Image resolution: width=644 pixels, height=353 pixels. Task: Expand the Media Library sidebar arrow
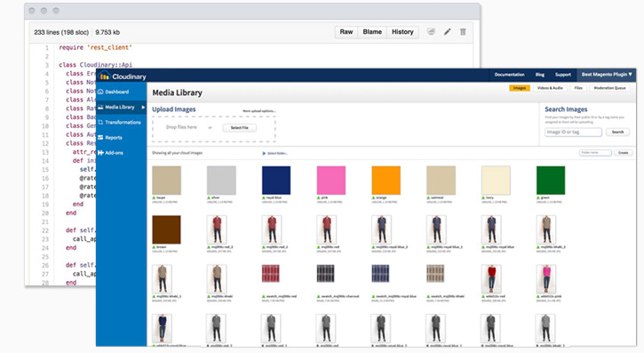click(x=143, y=108)
